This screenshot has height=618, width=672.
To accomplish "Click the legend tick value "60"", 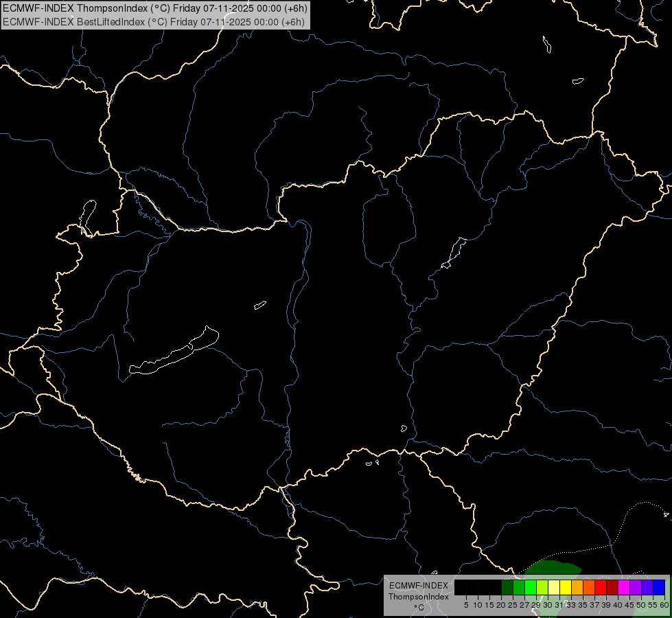I will [x=664, y=605].
